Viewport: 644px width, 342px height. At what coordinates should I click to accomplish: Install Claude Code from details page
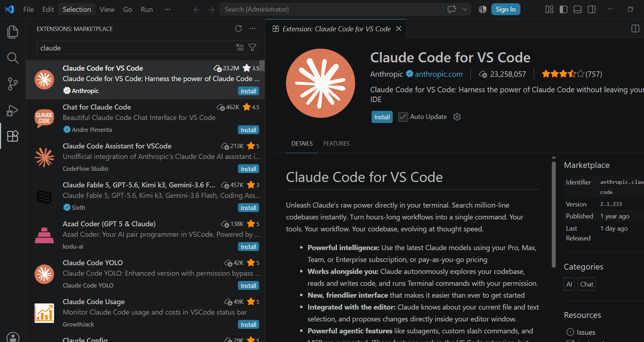(x=382, y=117)
